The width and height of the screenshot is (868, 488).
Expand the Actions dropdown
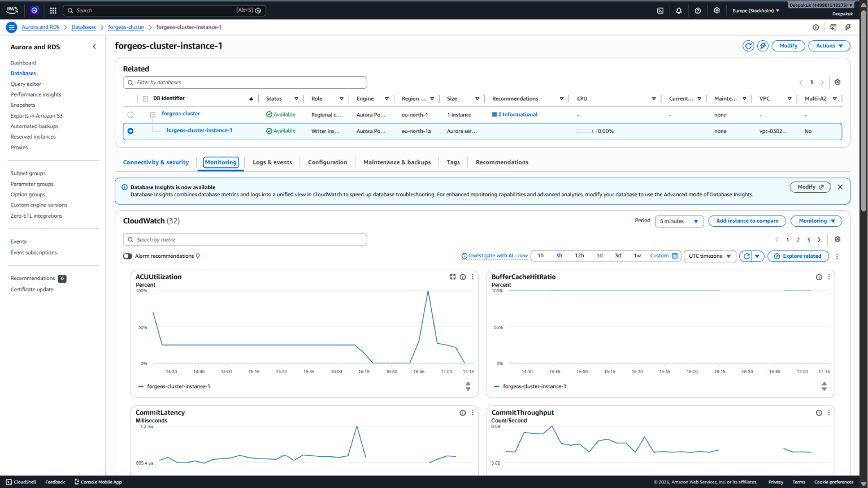coord(829,46)
